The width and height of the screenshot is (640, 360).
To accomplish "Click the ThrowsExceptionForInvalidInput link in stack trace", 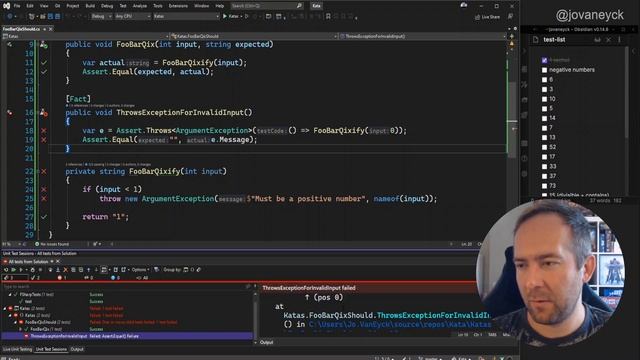I will [x=433, y=316].
